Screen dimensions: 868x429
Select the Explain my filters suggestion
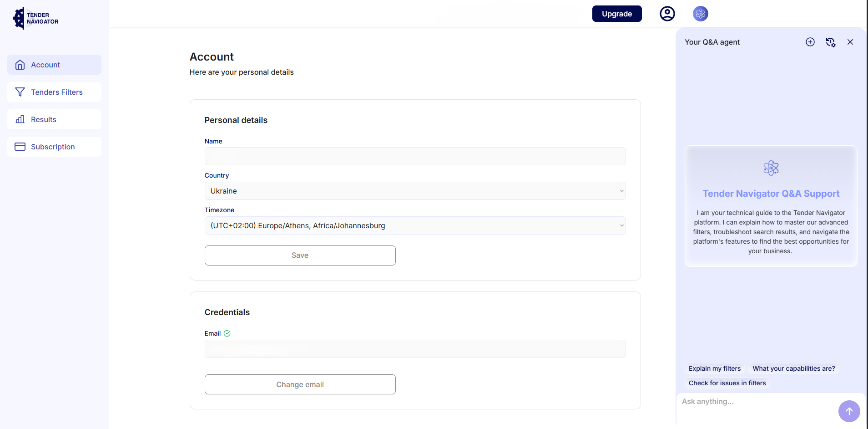714,368
